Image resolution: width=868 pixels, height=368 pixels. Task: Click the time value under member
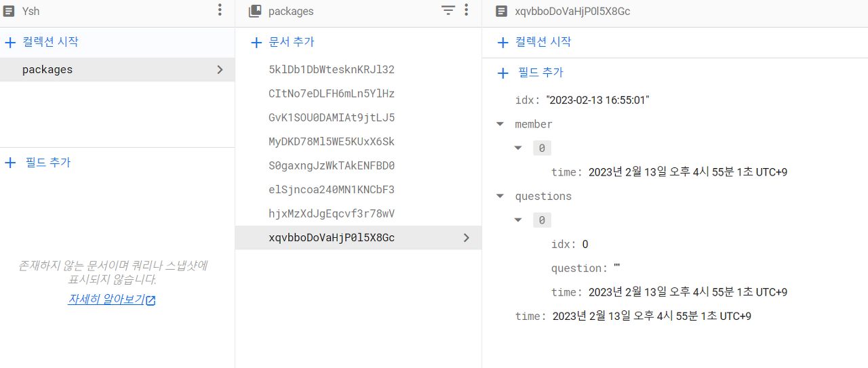[688, 172]
